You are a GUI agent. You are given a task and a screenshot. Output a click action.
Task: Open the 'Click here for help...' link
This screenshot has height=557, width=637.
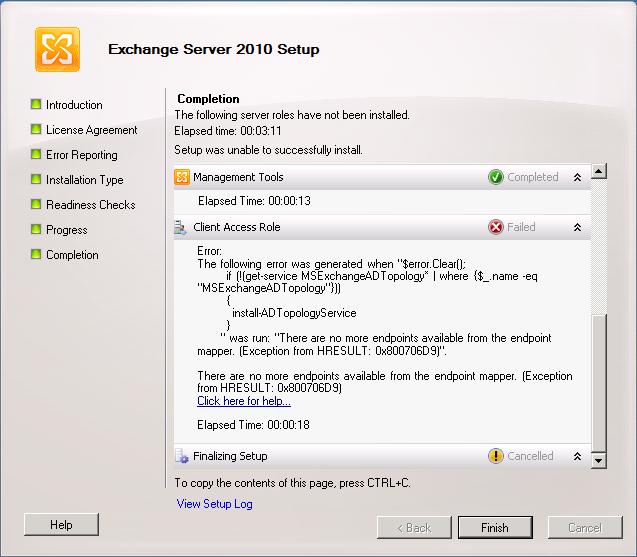(244, 401)
